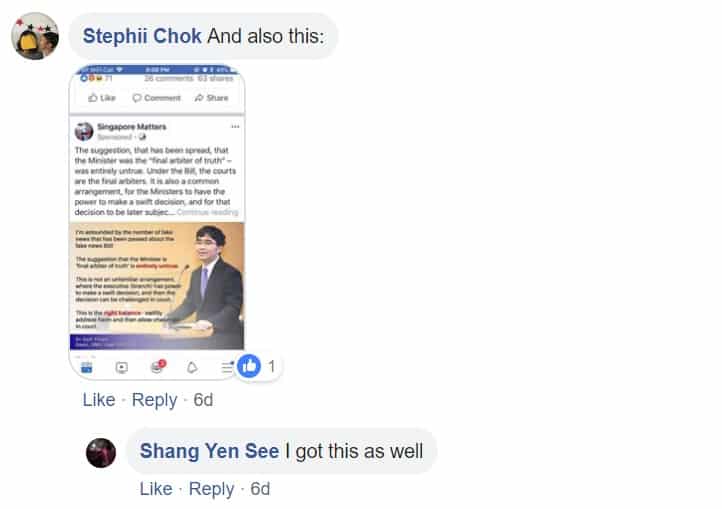The width and height of the screenshot is (722, 509).
Task: Tap the groups icon with red badge
Action: pyautogui.click(x=157, y=367)
